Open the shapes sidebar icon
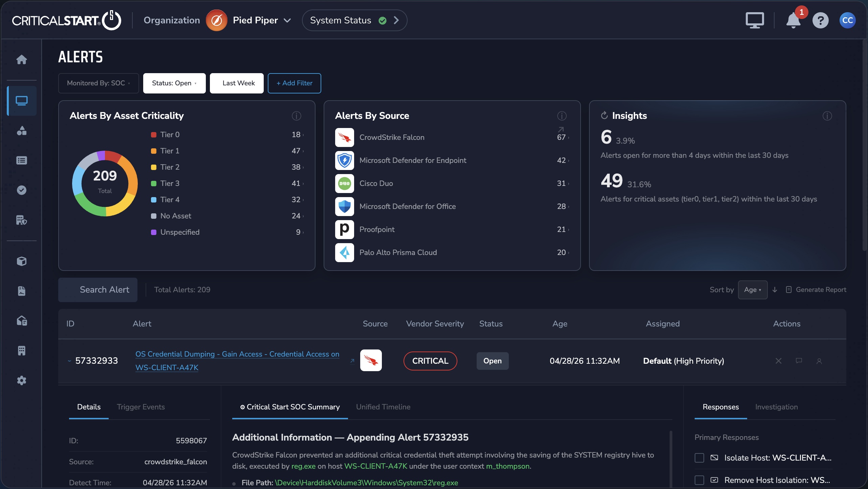 coord(22,130)
